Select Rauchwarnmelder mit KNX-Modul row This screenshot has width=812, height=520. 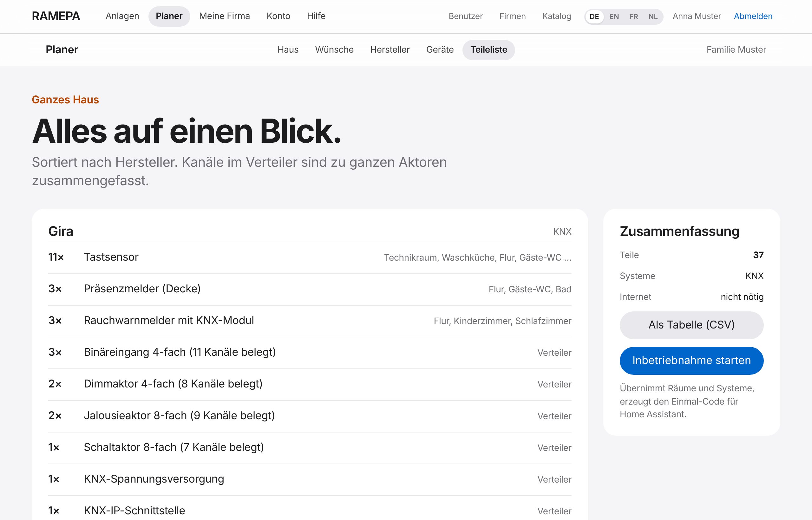click(x=310, y=321)
